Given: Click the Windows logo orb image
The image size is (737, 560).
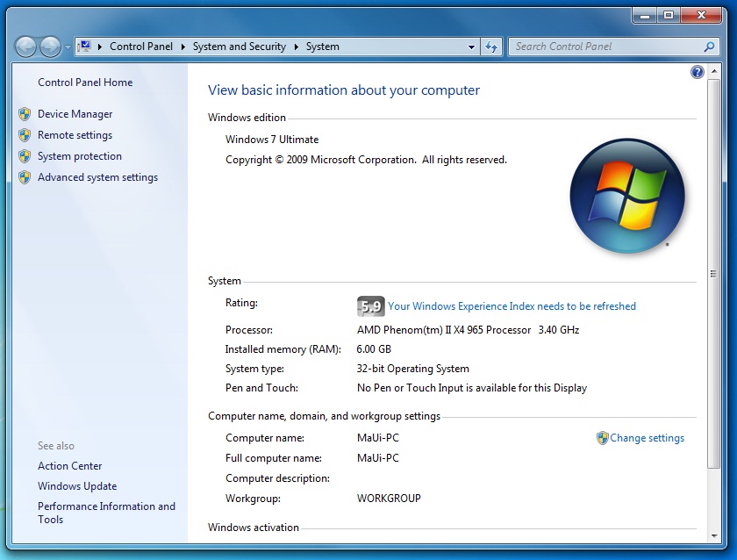Looking at the screenshot, I should pos(627,196).
